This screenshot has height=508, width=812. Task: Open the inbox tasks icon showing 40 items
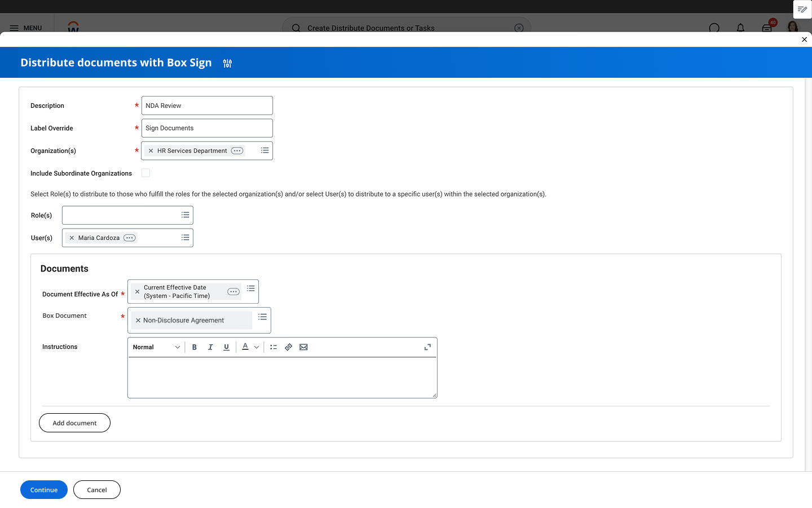pos(766,28)
